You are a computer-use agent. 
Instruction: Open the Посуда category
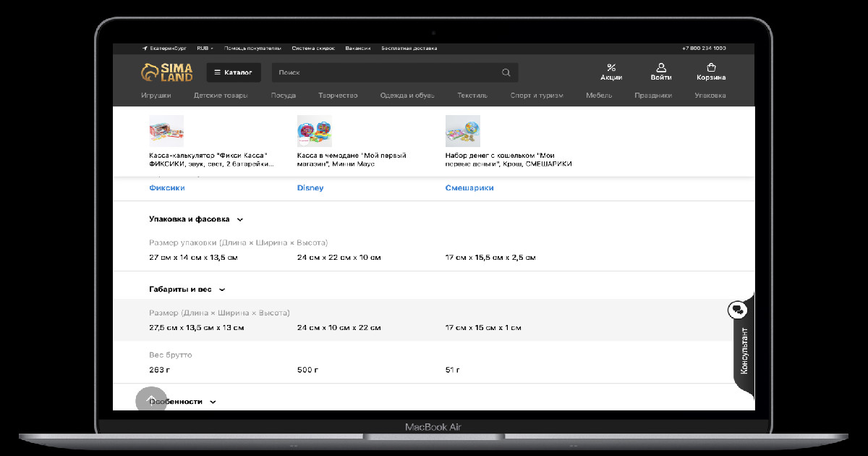tap(283, 96)
